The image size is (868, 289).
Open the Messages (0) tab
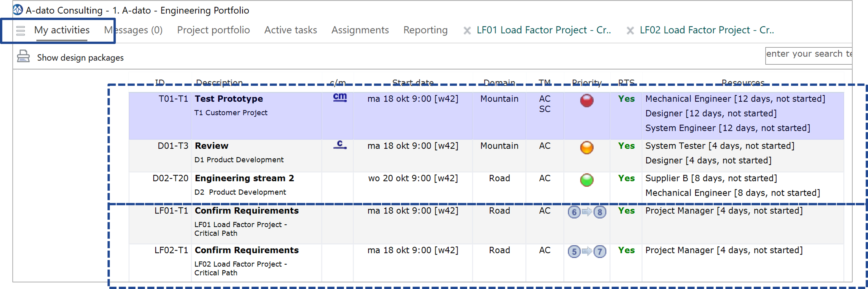[133, 30]
